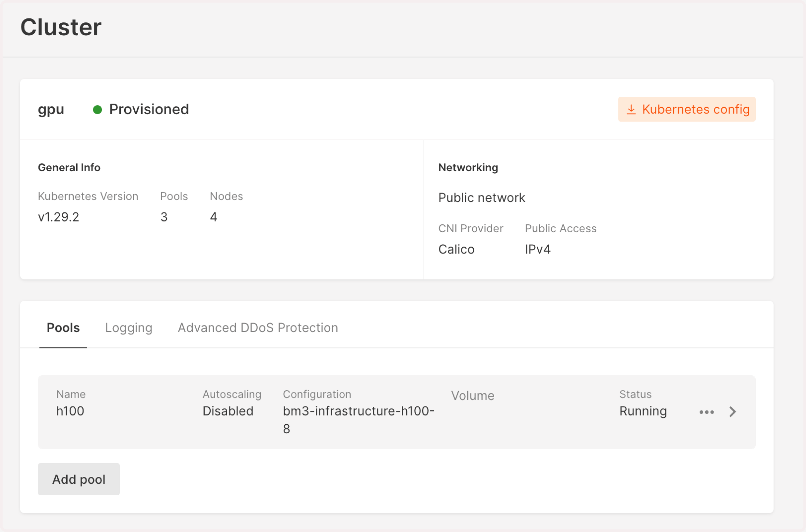
Task: Click the Disabled autoscaling value
Action: pyautogui.click(x=228, y=411)
